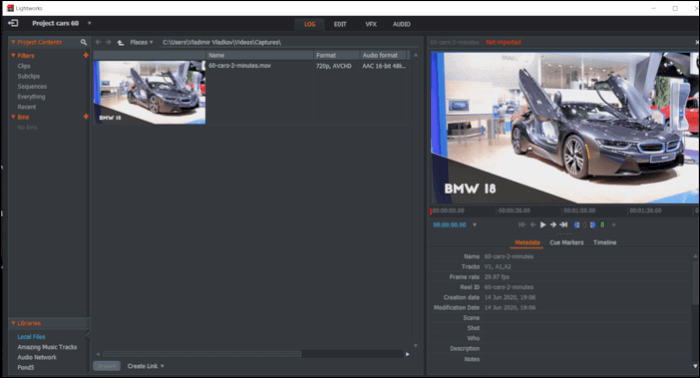Click the file list scroll up arrow
The height and width of the screenshot is (378, 700).
point(416,55)
